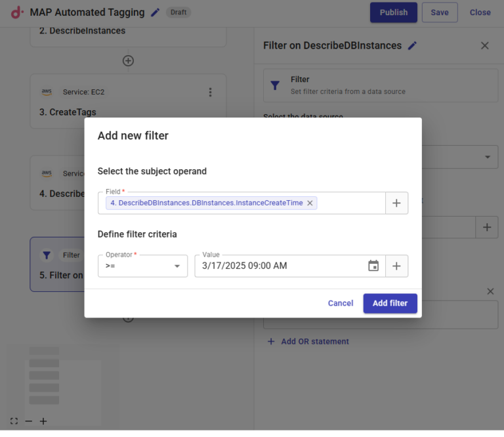Confirm with the Add filter button

(x=390, y=303)
